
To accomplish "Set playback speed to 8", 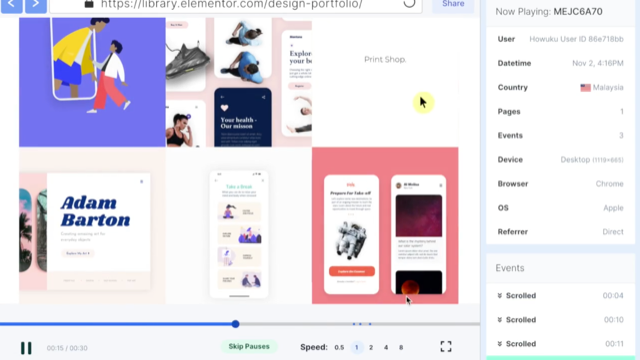I will [x=401, y=347].
